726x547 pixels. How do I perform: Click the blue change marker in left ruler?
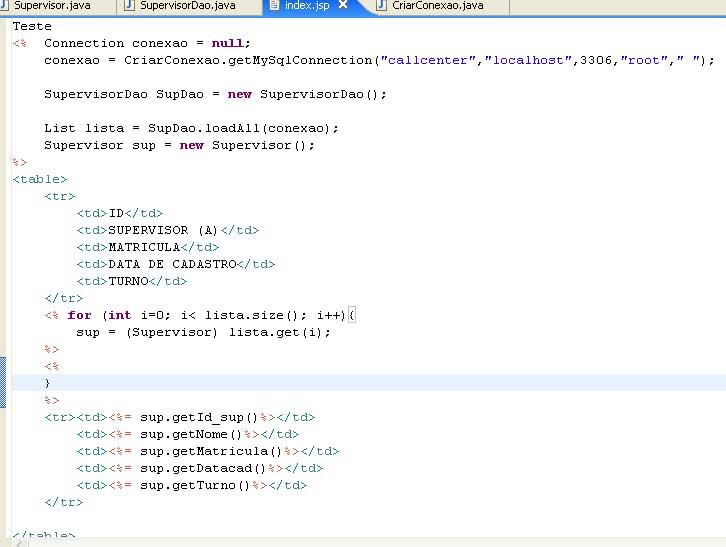(3, 382)
